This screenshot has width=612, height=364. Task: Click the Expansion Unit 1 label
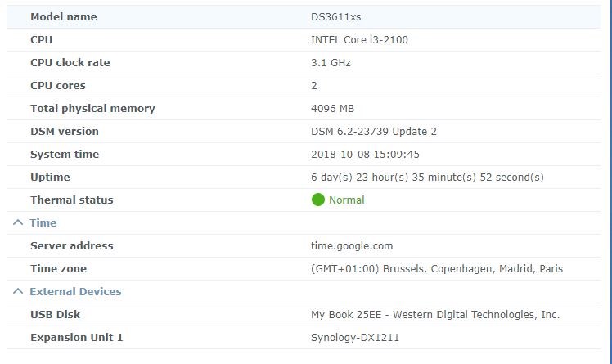76,337
